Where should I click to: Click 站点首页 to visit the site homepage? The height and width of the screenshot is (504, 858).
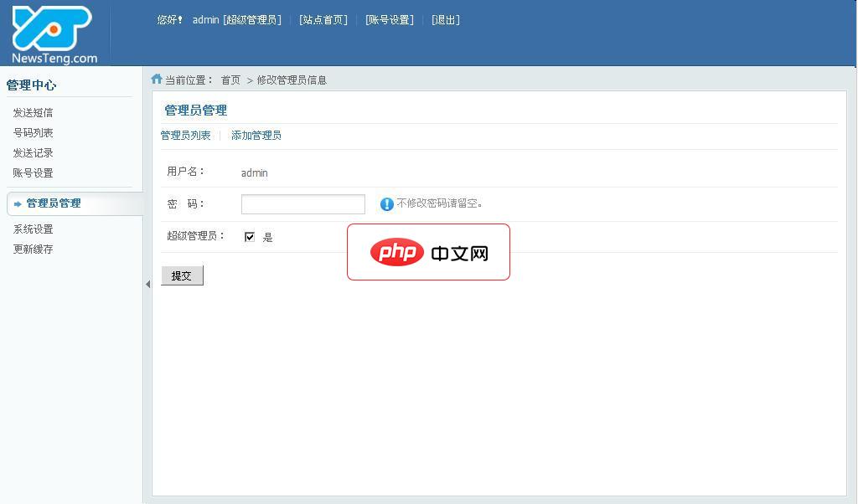click(323, 19)
